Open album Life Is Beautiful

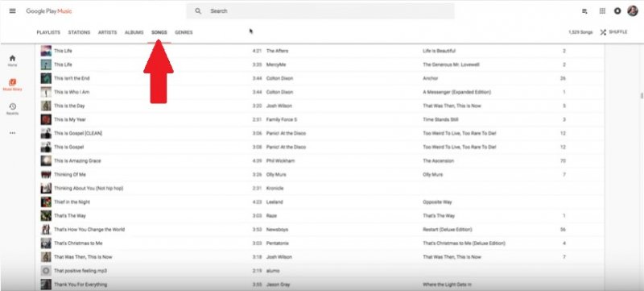pyautogui.click(x=439, y=51)
